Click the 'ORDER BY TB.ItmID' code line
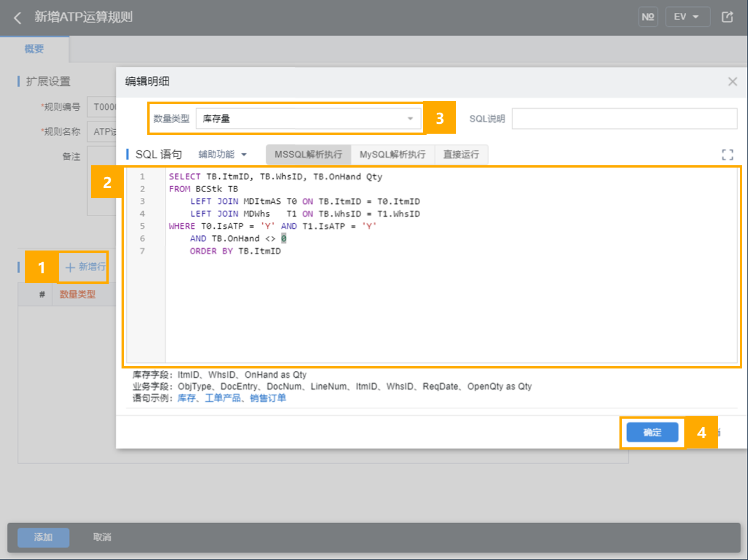The width and height of the screenshot is (748, 560). pyautogui.click(x=236, y=251)
